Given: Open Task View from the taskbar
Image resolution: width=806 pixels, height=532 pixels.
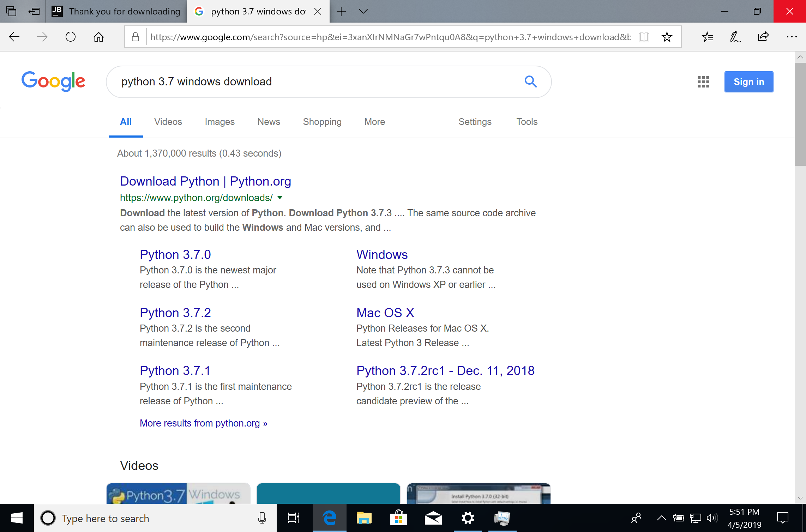Looking at the screenshot, I should point(294,518).
